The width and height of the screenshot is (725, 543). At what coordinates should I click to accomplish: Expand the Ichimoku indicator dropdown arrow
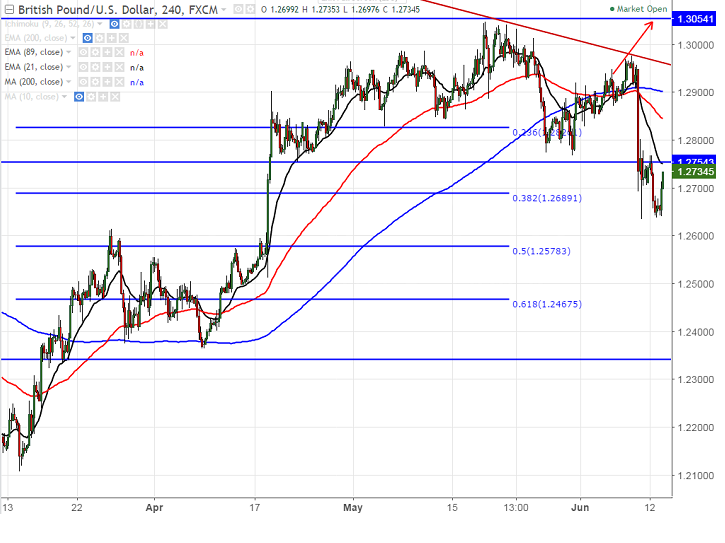(99, 24)
